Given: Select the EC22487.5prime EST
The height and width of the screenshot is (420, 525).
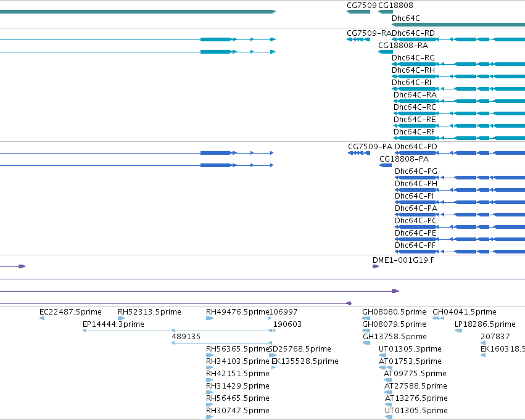Looking at the screenshot, I should pos(42,318).
